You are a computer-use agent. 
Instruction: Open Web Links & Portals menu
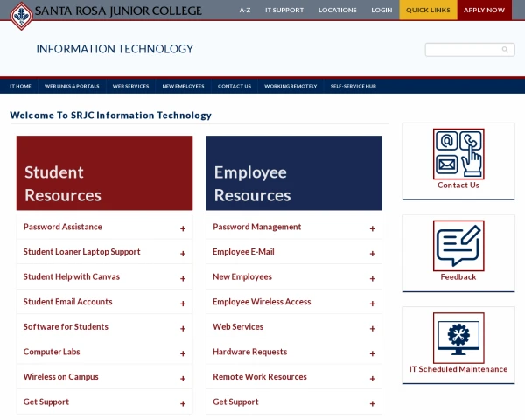pos(72,86)
